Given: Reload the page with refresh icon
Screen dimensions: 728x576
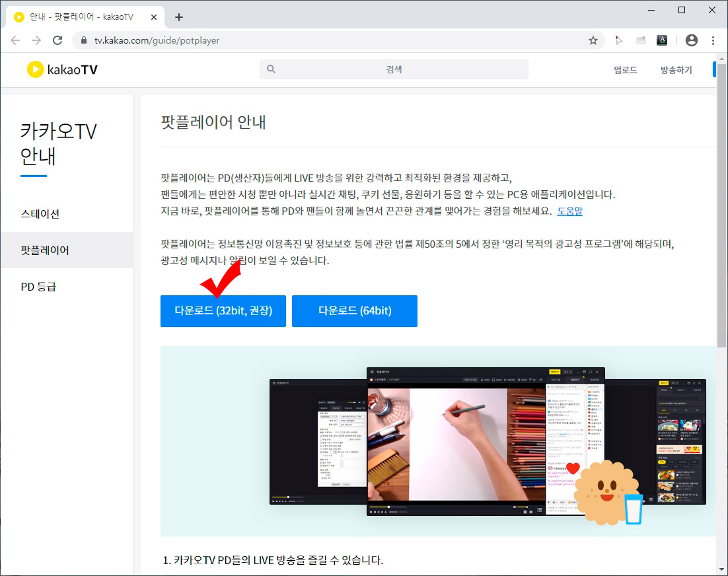Looking at the screenshot, I should (x=57, y=40).
